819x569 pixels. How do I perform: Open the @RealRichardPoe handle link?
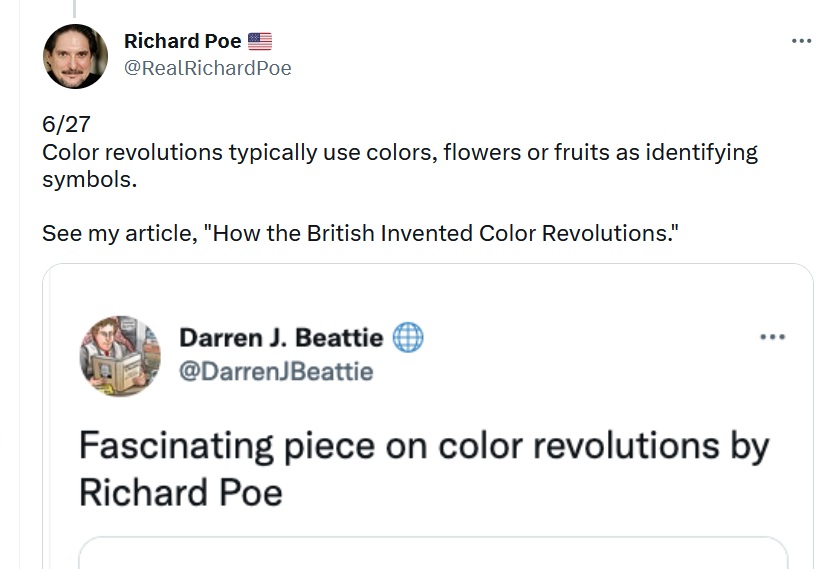click(x=207, y=68)
